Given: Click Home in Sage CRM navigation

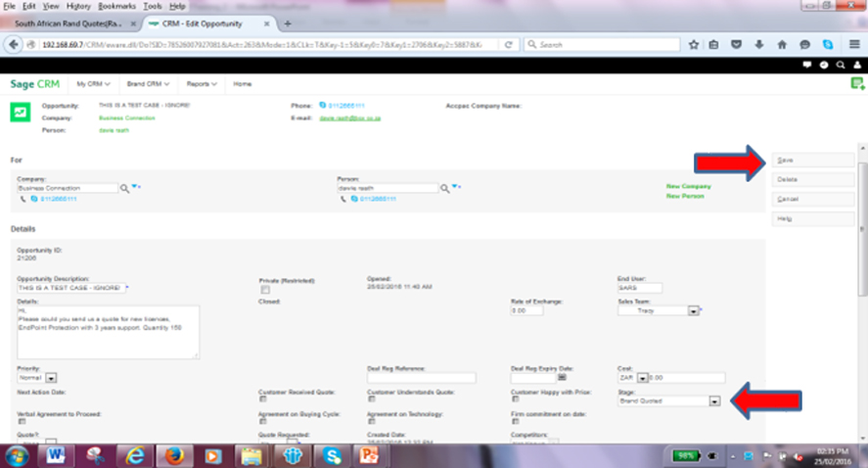Looking at the screenshot, I should [243, 84].
